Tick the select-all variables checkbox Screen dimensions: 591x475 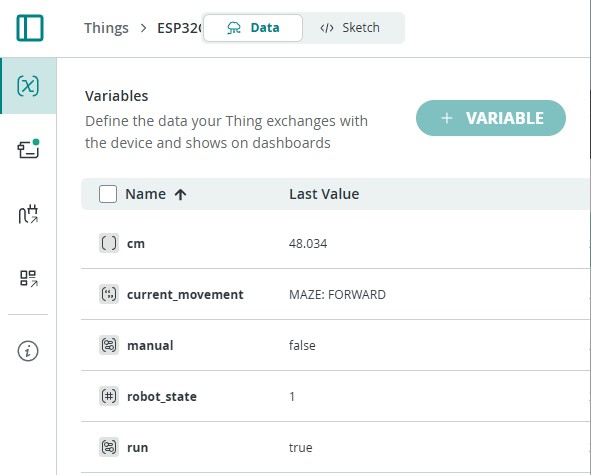(108, 194)
